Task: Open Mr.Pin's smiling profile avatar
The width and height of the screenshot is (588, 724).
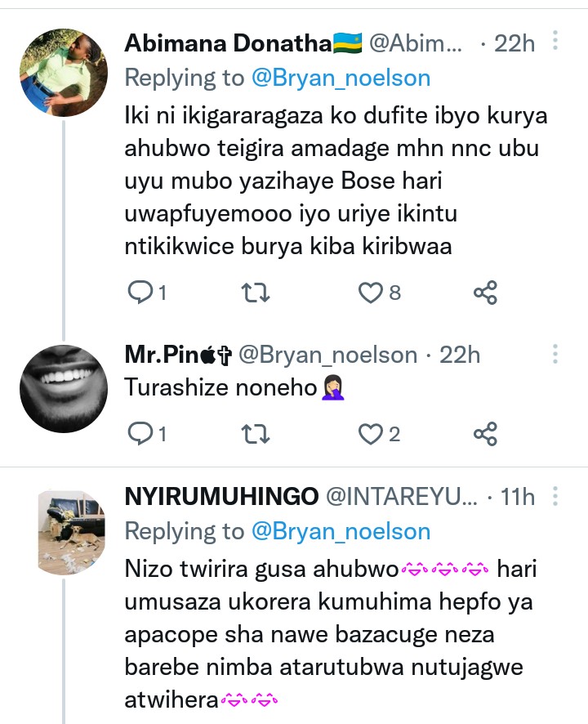Action: tap(64, 388)
